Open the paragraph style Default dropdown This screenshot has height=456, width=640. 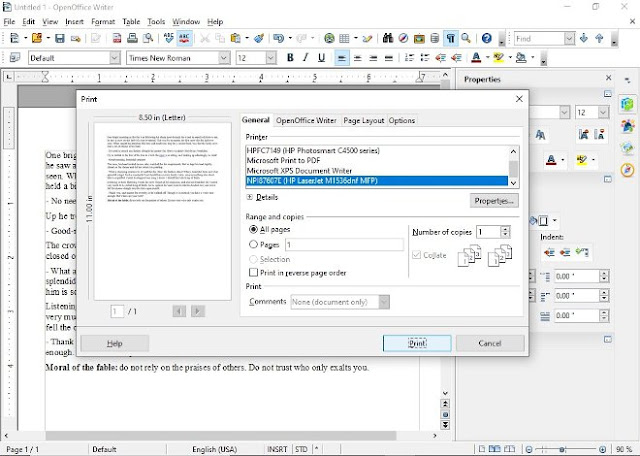(x=115, y=58)
